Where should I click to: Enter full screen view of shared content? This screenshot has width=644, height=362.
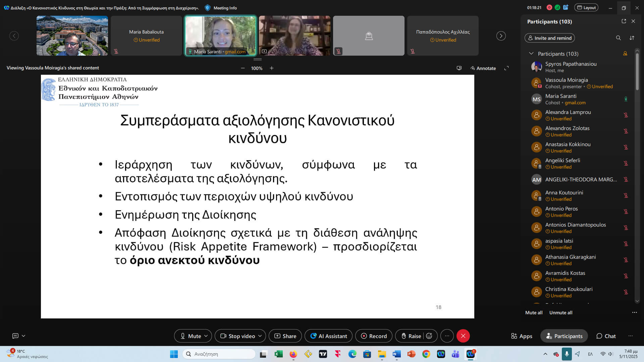pyautogui.click(x=506, y=68)
